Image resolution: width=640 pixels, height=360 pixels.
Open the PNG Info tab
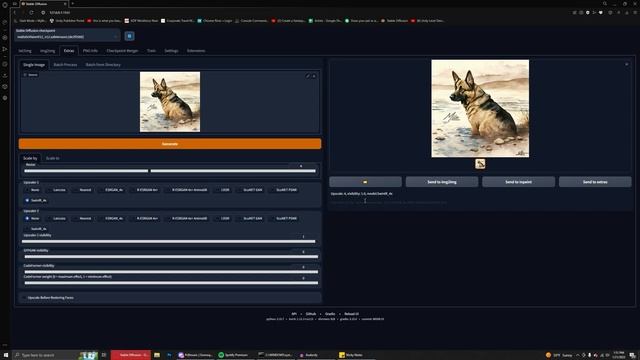90,51
